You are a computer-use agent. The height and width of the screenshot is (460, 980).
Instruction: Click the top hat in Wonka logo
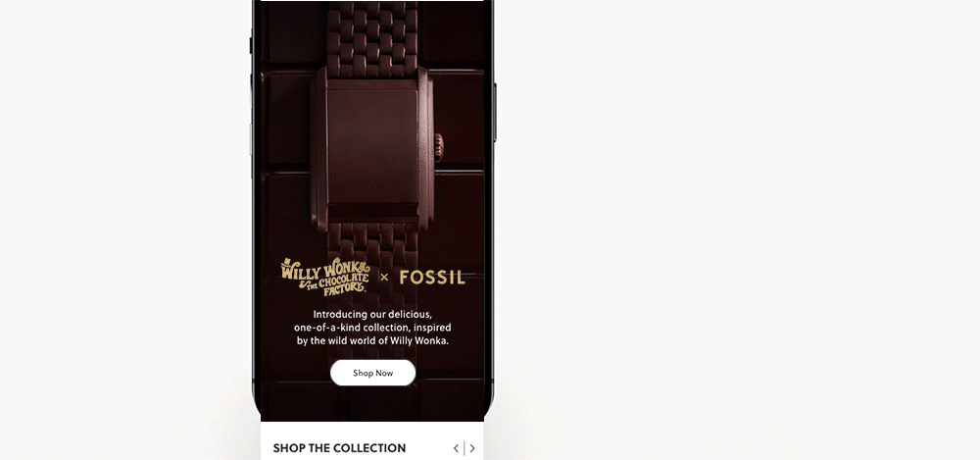click(x=288, y=261)
